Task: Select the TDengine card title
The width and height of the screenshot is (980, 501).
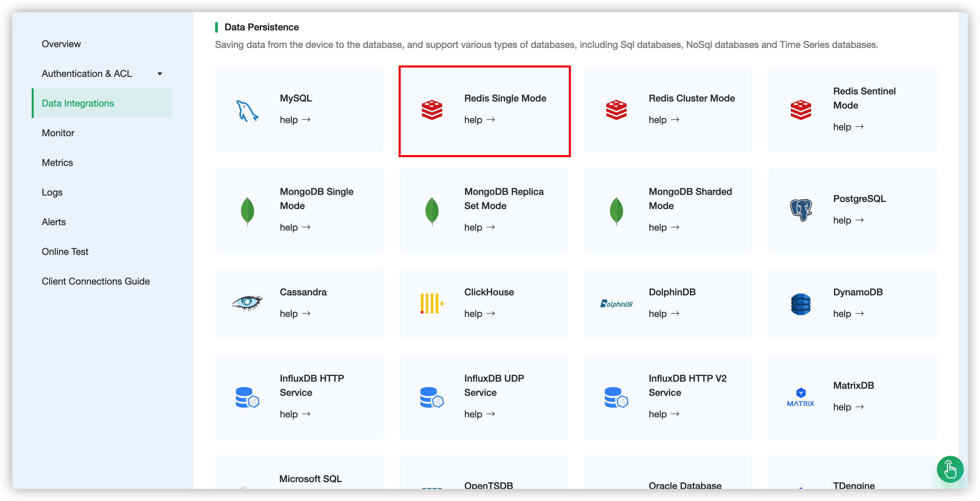Action: tap(854, 485)
